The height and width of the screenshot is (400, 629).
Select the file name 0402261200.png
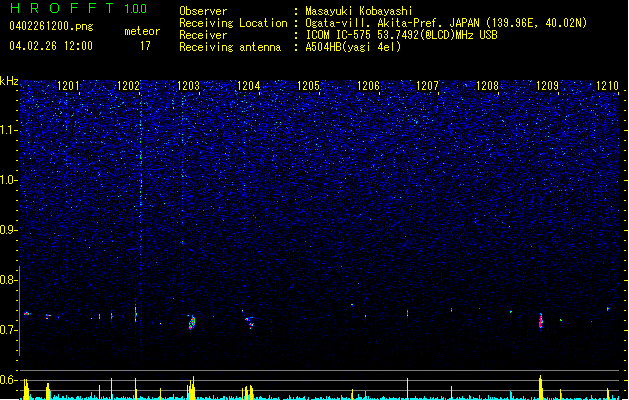coord(51,26)
